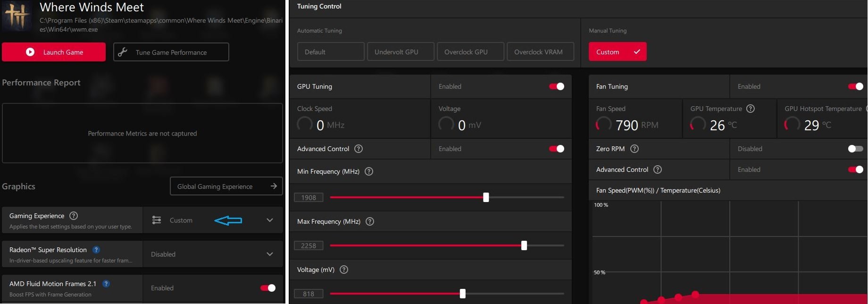868x304 pixels.
Task: Open the AMD Fluid Motion Frames help icon
Action: (106, 284)
